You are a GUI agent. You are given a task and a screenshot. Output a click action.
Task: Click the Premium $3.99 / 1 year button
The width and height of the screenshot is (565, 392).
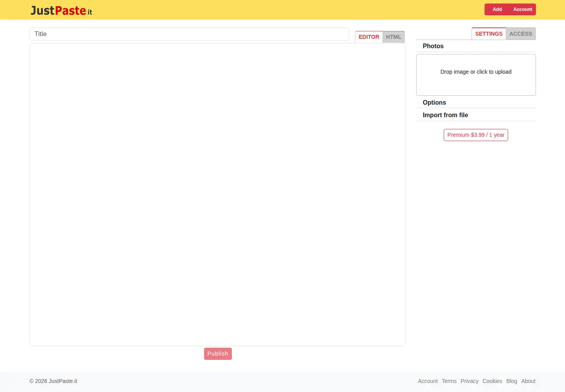476,135
